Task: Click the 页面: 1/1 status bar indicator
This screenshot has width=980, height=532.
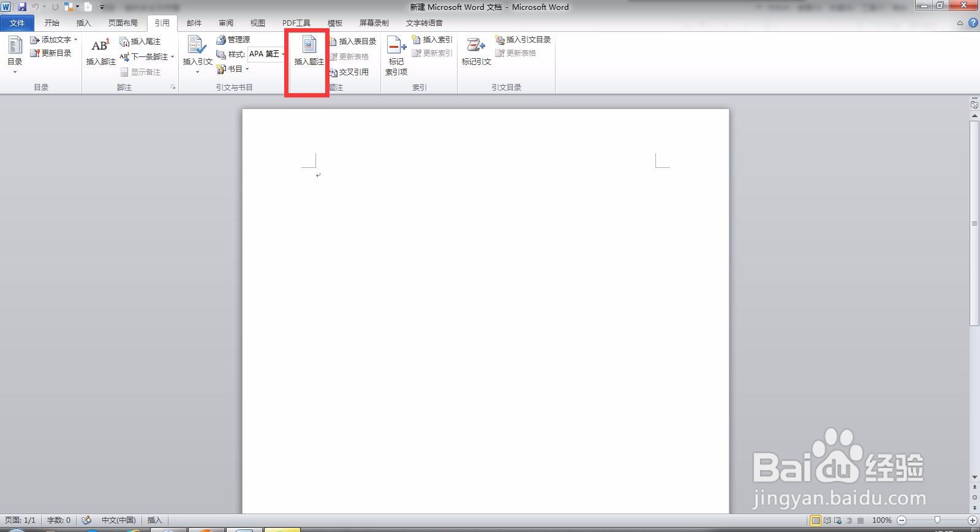Action: click(20, 520)
